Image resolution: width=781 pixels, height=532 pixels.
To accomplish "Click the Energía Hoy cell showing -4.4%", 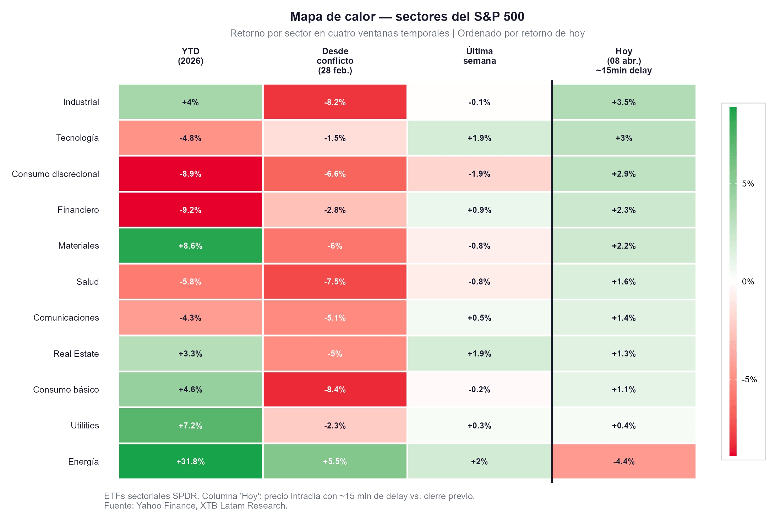I will [624, 461].
